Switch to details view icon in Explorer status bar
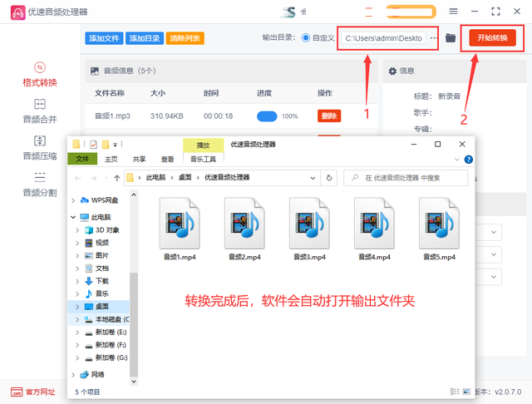 tap(455, 392)
